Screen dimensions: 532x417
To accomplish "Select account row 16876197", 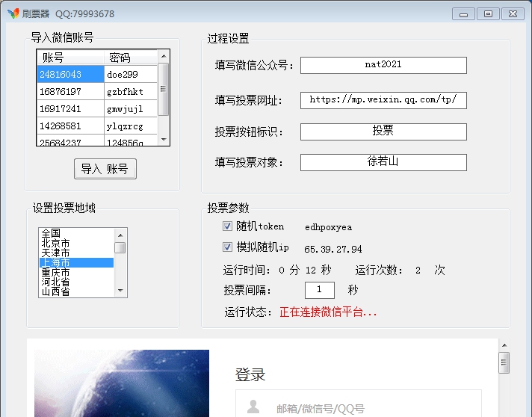I will (x=70, y=91).
